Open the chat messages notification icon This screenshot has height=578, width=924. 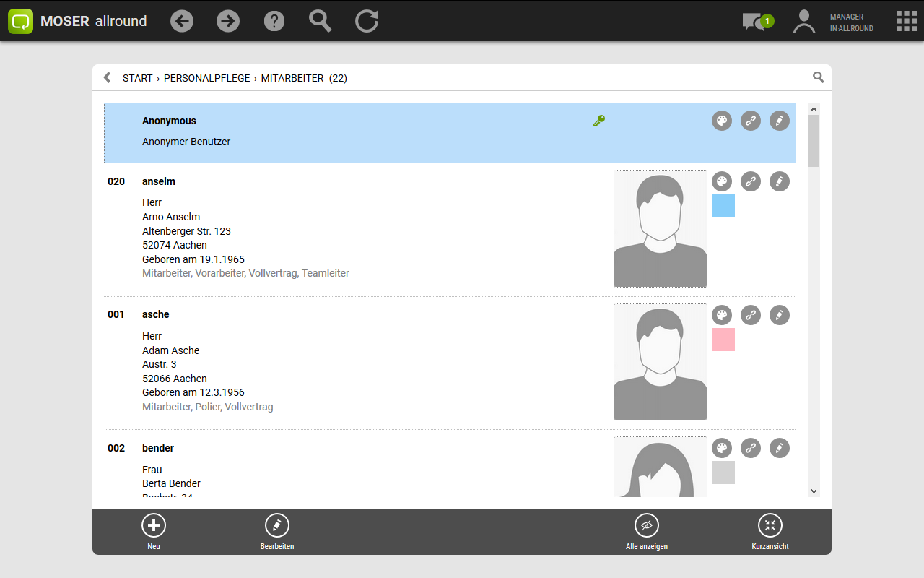755,22
